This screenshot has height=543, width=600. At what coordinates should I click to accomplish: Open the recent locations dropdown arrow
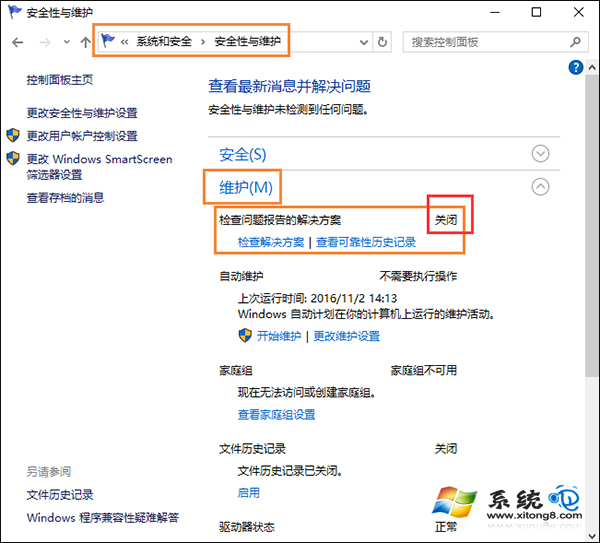click(x=67, y=42)
